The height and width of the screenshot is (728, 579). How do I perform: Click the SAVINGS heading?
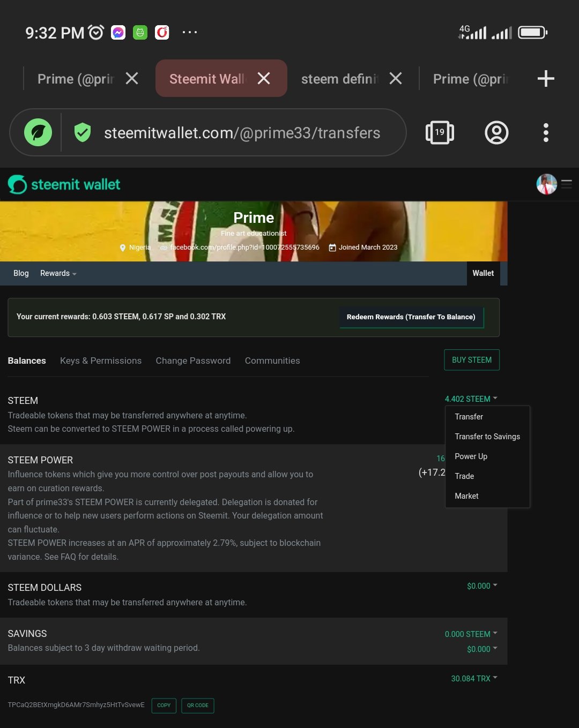(27, 634)
